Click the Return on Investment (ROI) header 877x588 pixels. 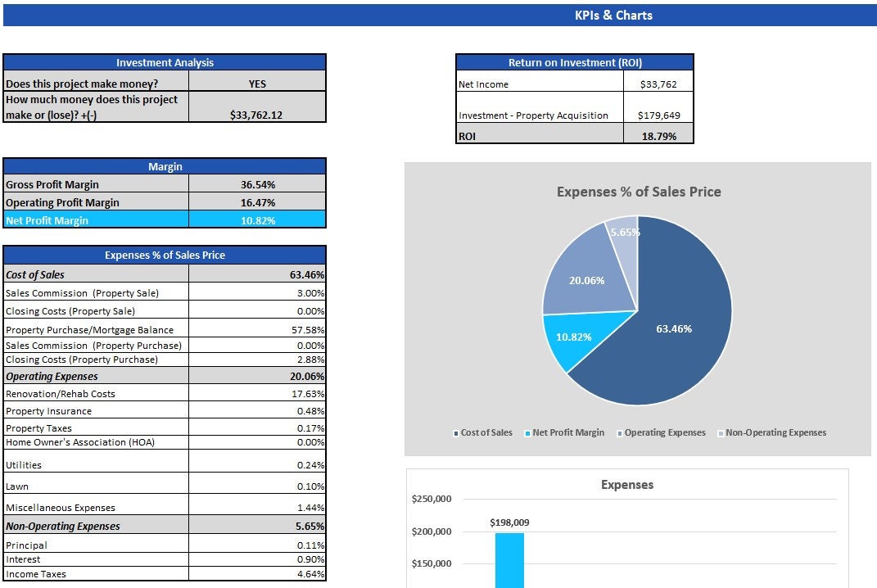coord(574,62)
